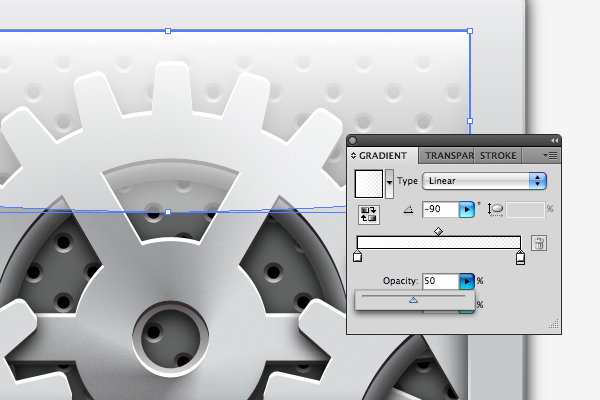Click the aspect ratio icon
Screen dimensions: 600x400
pos(495,210)
